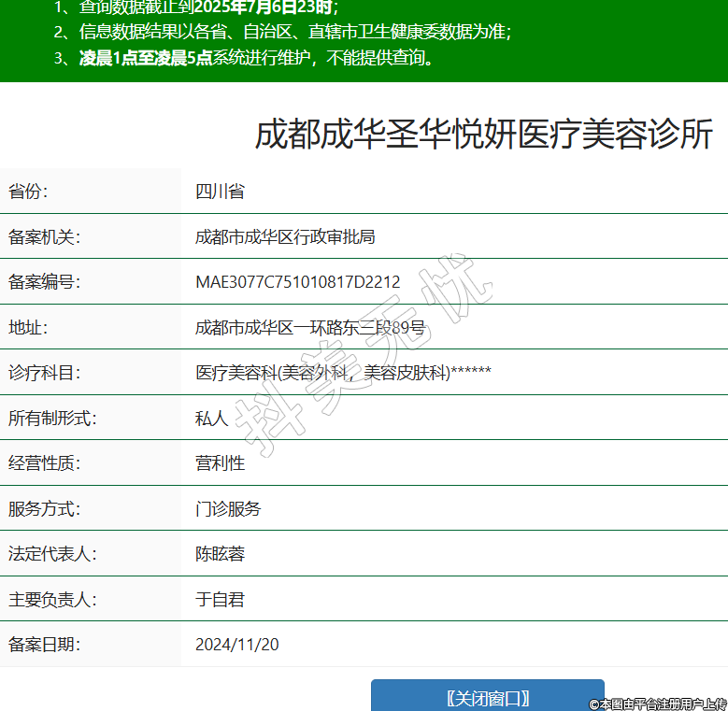
Task: Select the filing date 2024/11/20
Action: point(236,645)
